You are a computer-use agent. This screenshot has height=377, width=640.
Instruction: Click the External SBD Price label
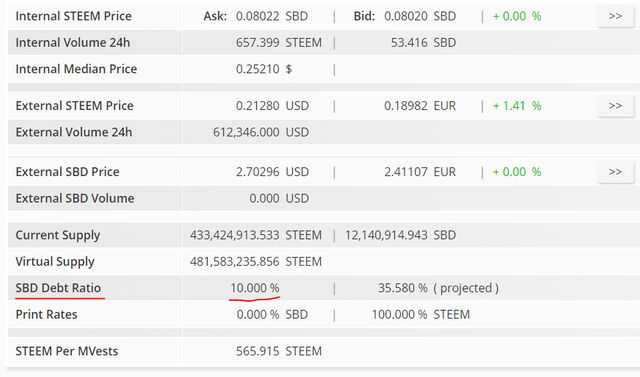pos(67,172)
